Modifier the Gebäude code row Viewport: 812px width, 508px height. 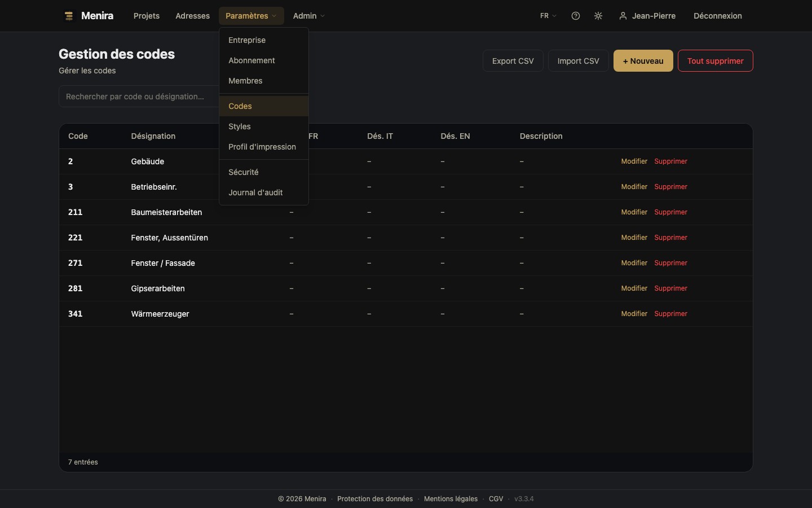634,161
